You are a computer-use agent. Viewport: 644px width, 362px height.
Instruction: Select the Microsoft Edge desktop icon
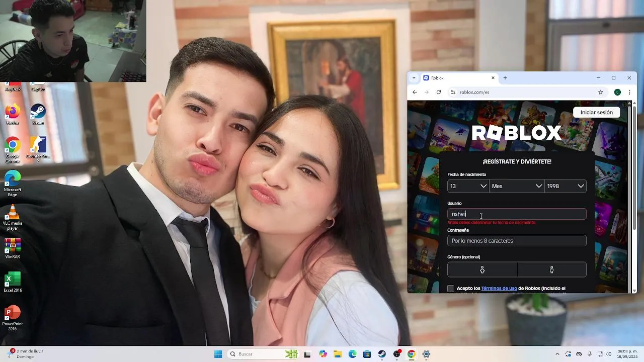click(x=13, y=184)
